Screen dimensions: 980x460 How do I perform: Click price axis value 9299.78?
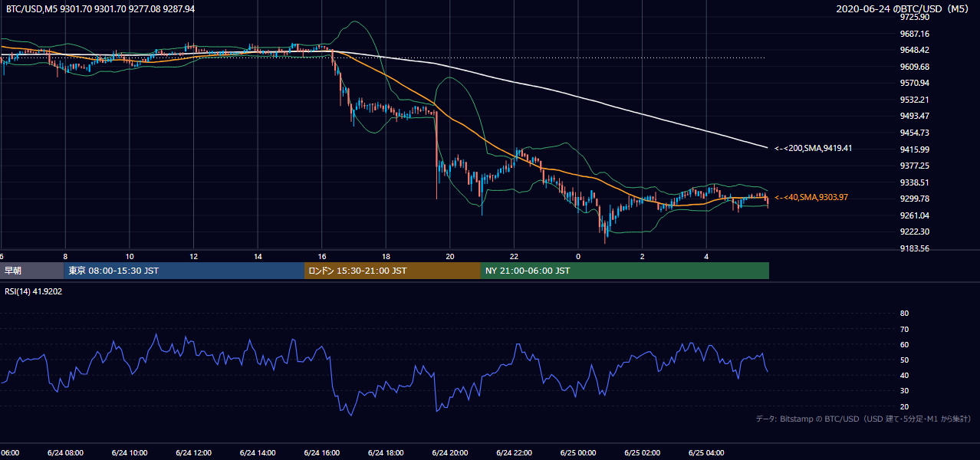(915, 199)
